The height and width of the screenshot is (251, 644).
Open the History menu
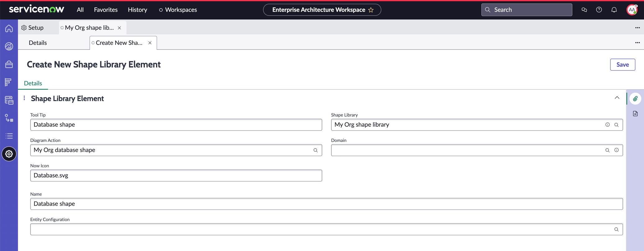[x=137, y=10]
